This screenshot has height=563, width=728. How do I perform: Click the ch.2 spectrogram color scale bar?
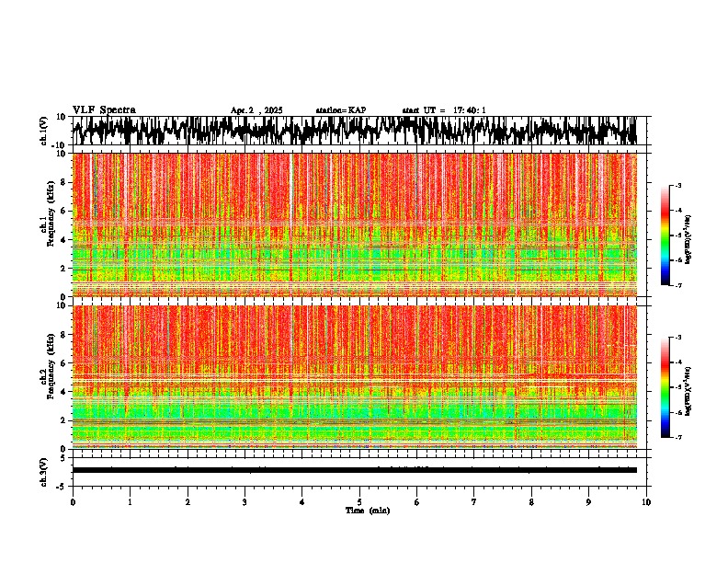665,387
